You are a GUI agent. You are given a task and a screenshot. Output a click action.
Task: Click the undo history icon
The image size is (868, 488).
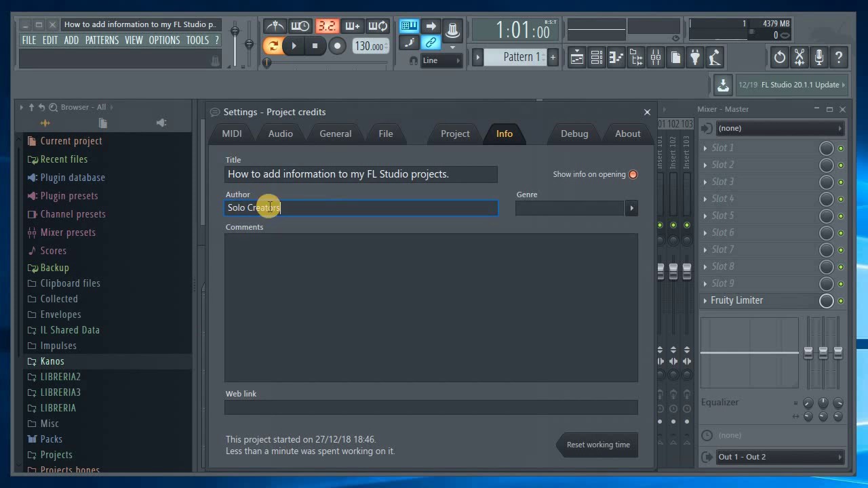point(780,58)
